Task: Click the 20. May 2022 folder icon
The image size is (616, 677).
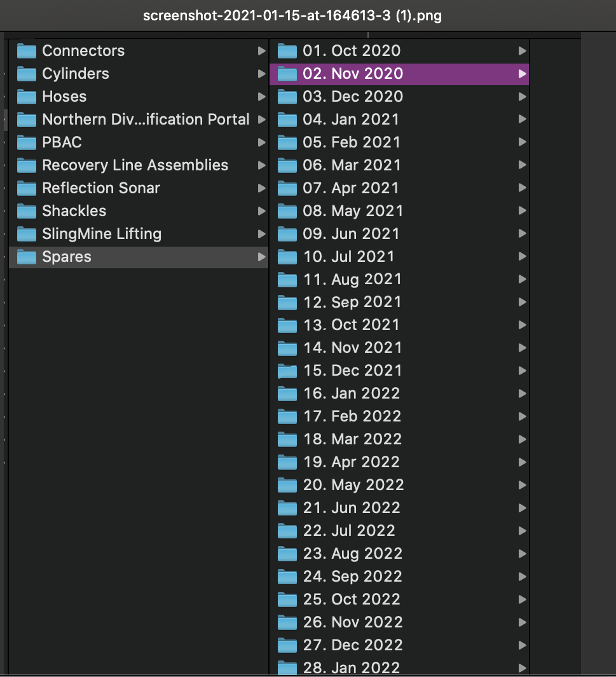Action: 287,485
